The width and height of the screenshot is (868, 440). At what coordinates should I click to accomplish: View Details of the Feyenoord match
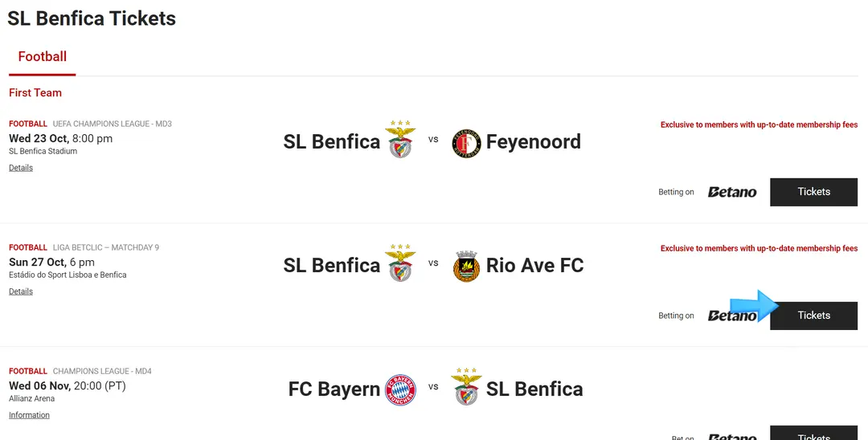coord(20,168)
